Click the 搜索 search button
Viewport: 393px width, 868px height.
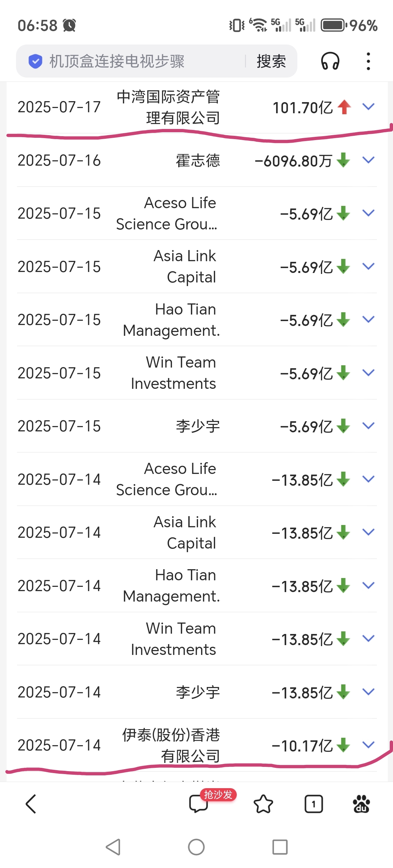271,61
